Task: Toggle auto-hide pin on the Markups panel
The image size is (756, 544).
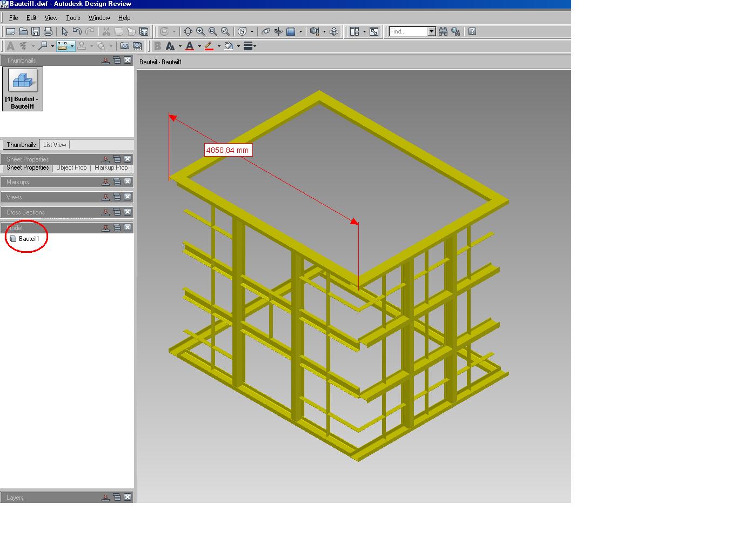Action: coord(106,182)
